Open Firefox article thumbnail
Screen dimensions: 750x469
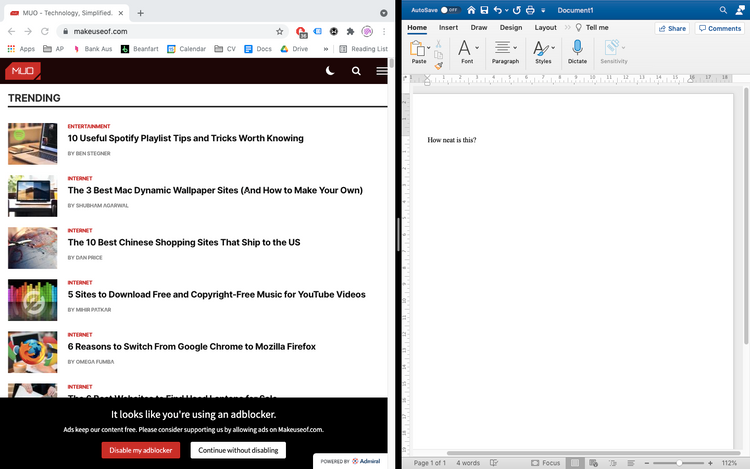tap(33, 352)
